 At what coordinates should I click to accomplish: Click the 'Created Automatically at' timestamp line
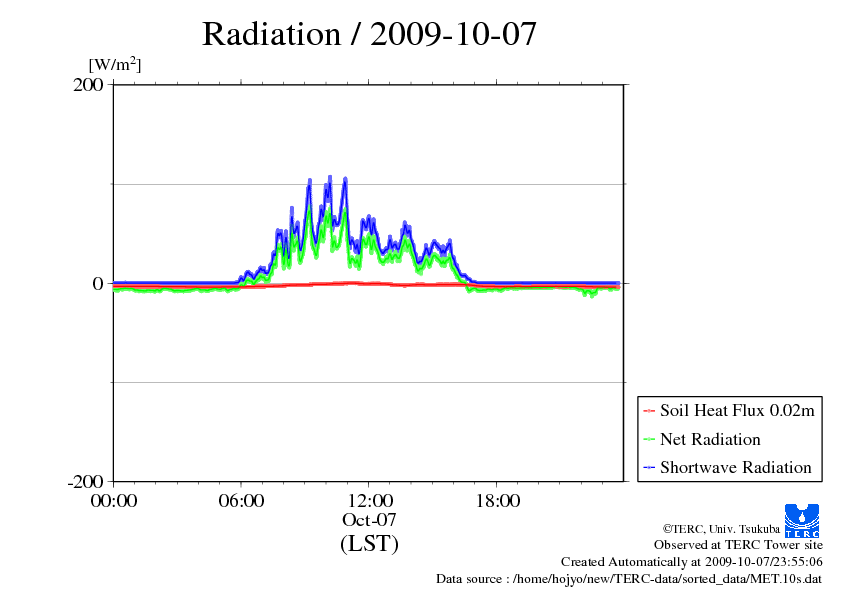[692, 562]
